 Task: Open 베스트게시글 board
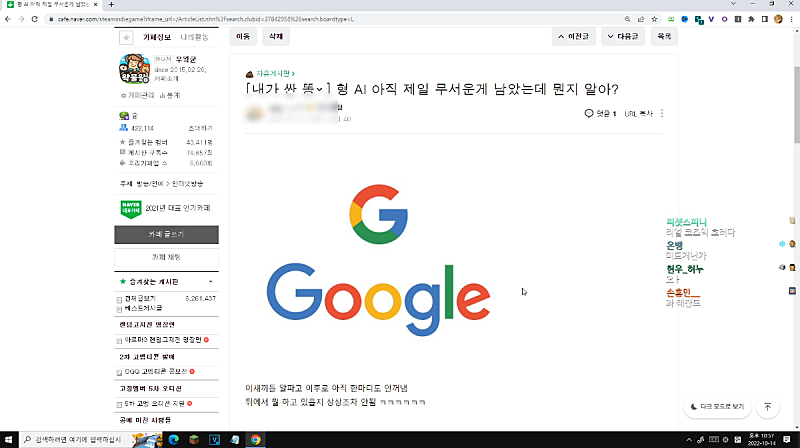pyautogui.click(x=143, y=308)
